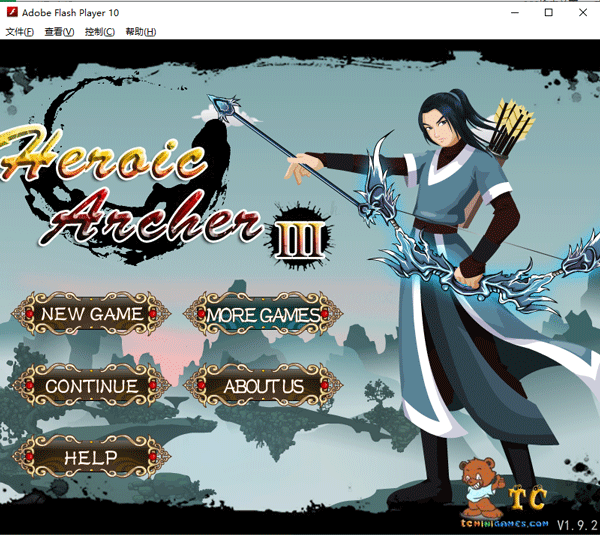Screen dimensions: 600x535
Task: Open the MORE GAMES button
Action: [x=263, y=315]
